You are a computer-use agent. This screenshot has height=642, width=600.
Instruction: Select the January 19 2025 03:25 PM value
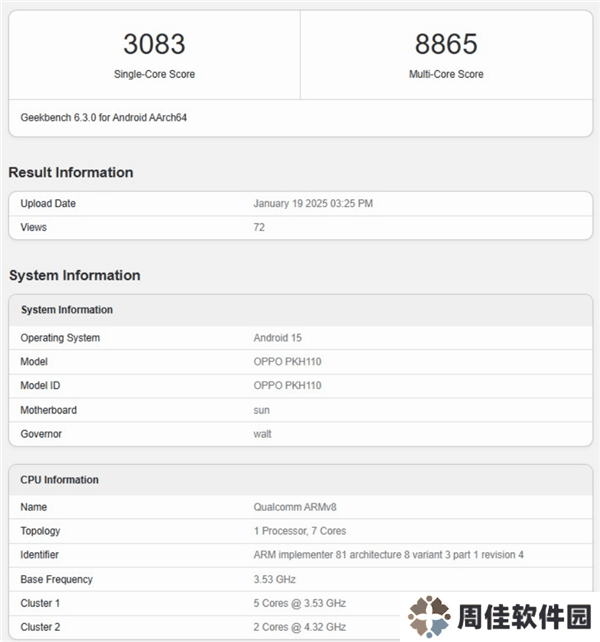pos(313,203)
